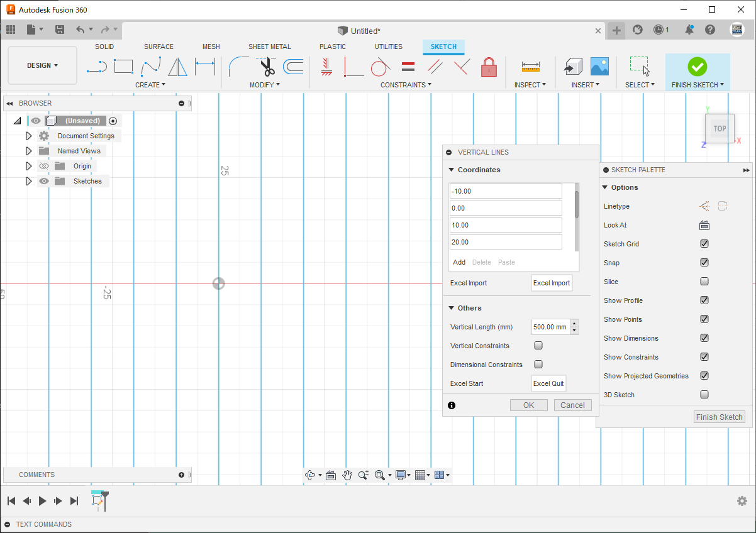Open the Help question mark
Image resolution: width=756 pixels, height=533 pixels.
click(710, 30)
